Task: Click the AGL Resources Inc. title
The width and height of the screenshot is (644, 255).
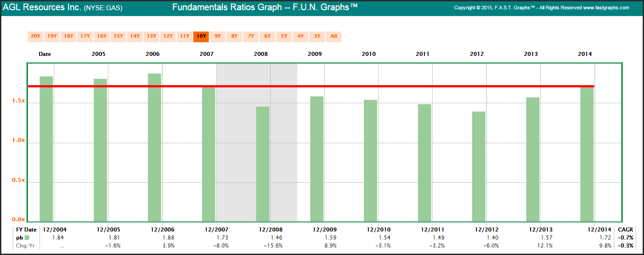Action: pos(42,8)
